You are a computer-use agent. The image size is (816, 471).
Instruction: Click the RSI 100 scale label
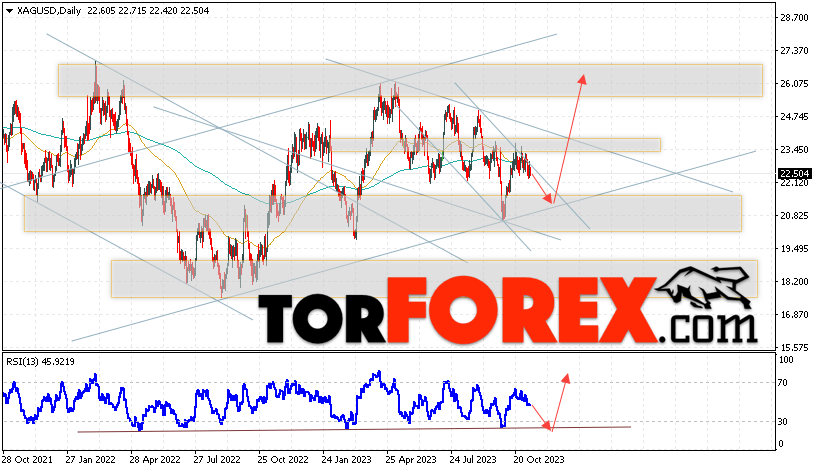coord(786,360)
